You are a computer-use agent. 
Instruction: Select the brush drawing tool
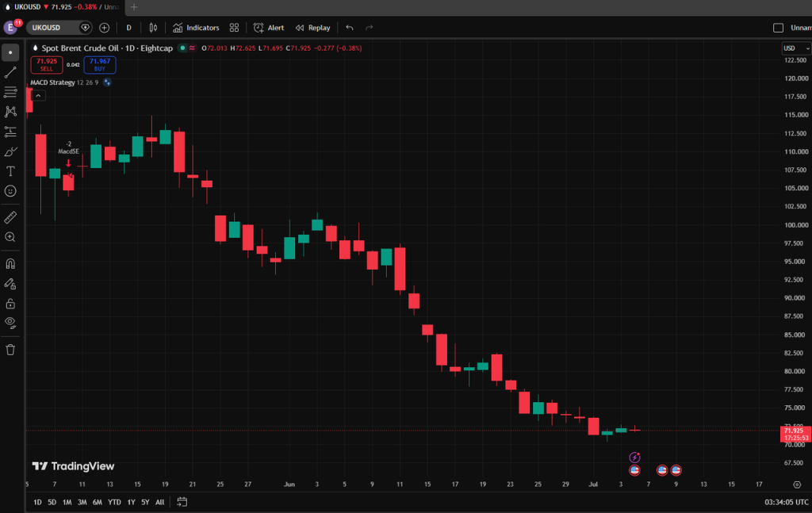tap(10, 151)
